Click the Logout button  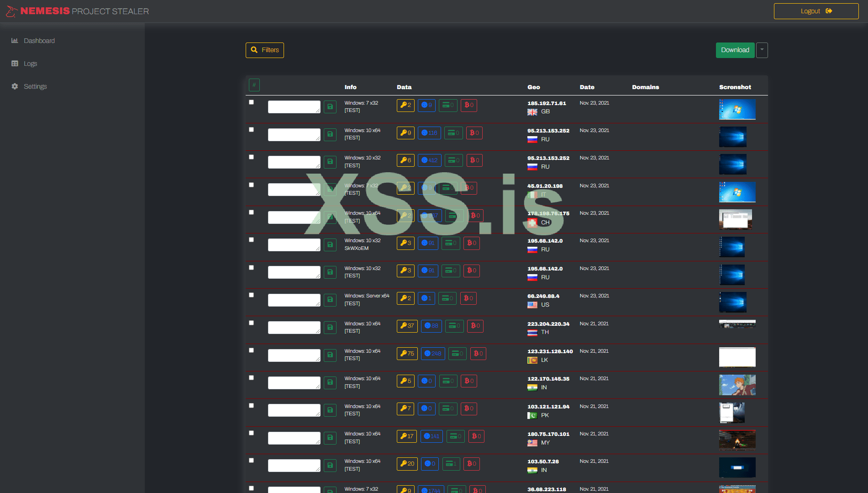click(816, 11)
